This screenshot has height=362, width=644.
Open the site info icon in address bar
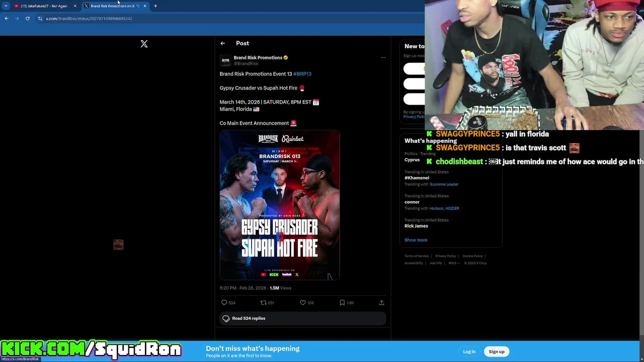(x=40, y=19)
